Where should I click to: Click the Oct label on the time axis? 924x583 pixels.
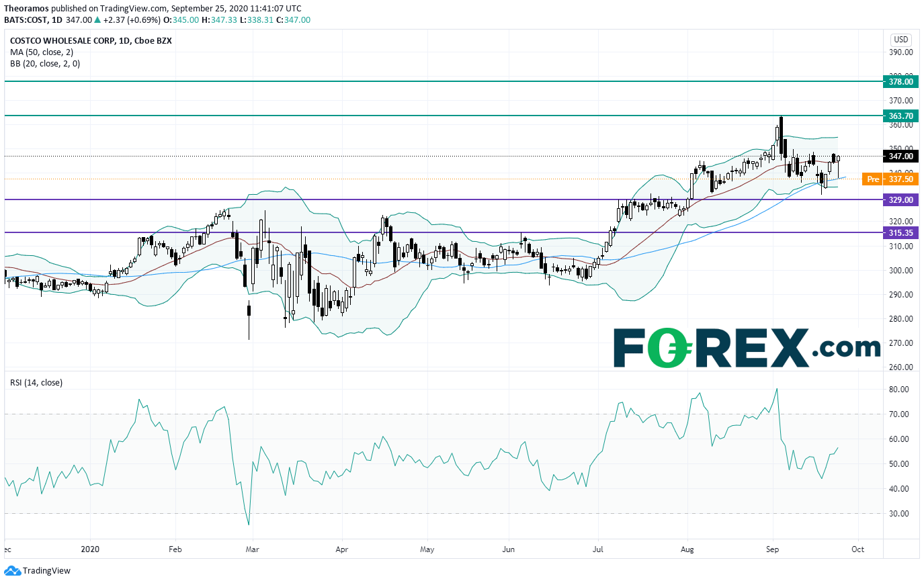(x=857, y=548)
